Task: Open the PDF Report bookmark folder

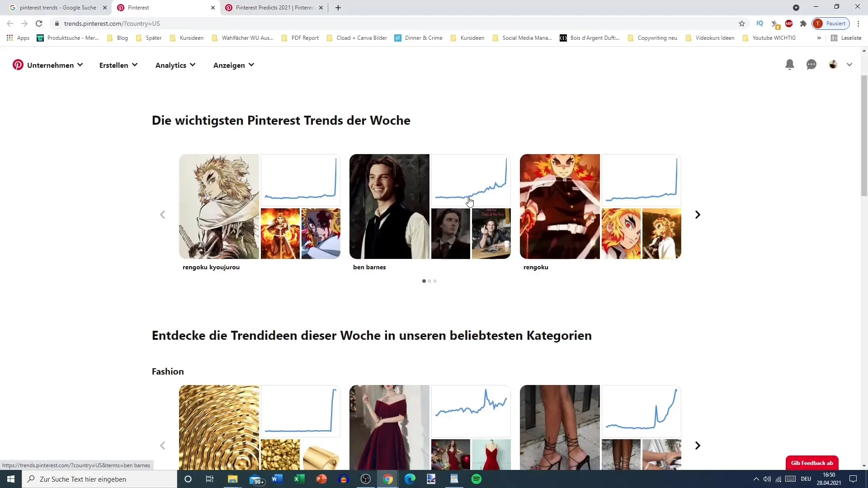Action: 300,38
